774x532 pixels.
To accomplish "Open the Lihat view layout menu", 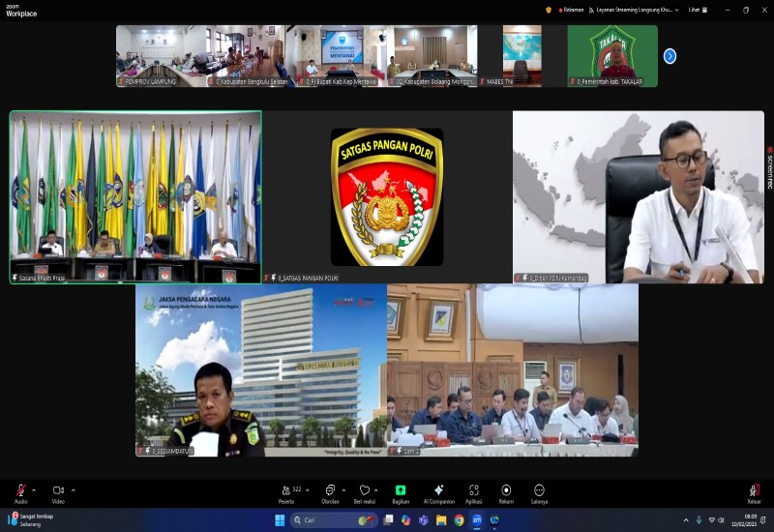I will (697, 10).
